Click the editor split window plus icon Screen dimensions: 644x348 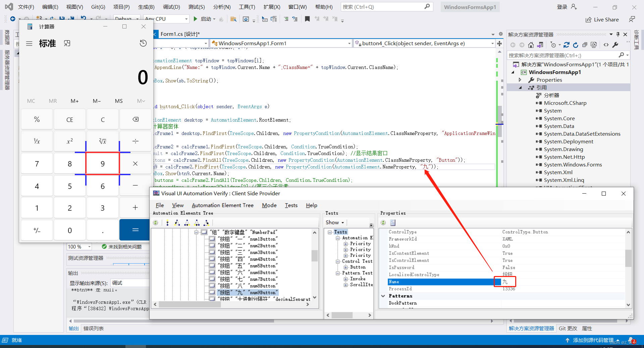tap(499, 43)
